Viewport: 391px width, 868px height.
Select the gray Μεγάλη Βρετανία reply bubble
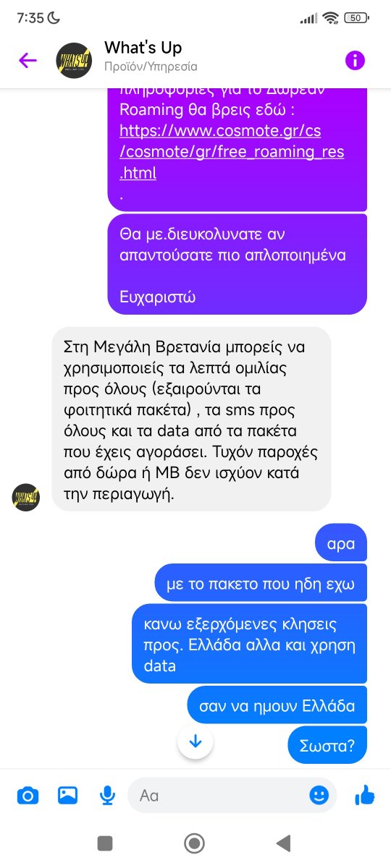coord(191,420)
